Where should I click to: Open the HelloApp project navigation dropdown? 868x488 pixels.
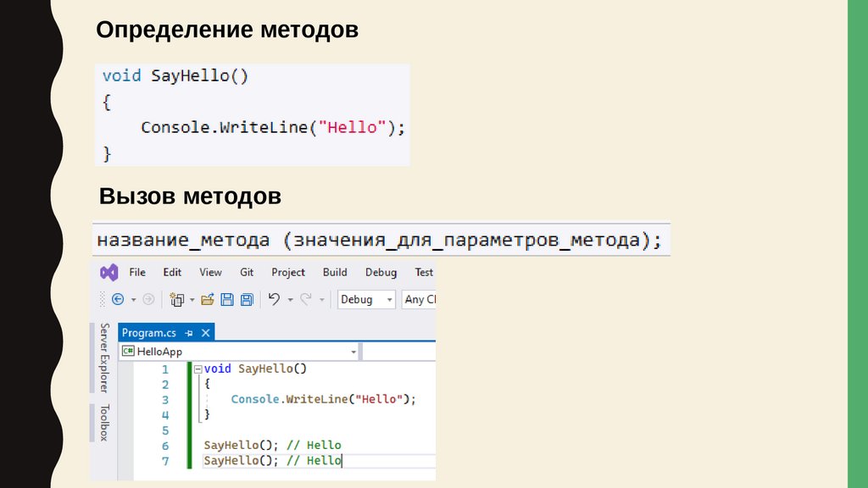(239, 352)
